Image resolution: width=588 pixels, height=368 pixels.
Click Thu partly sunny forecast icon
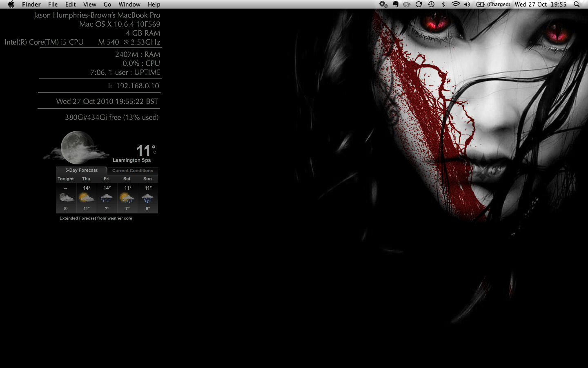pos(86,198)
